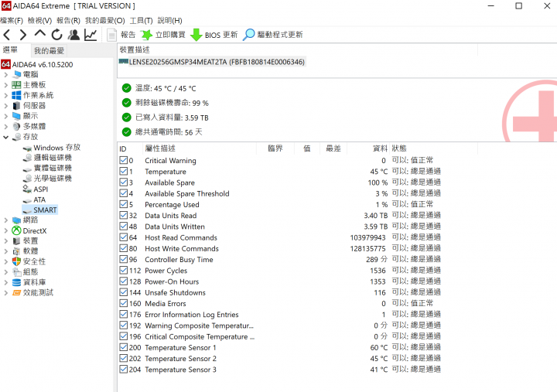
Task: Open the user silhouette toolbar icon
Action: 74,35
